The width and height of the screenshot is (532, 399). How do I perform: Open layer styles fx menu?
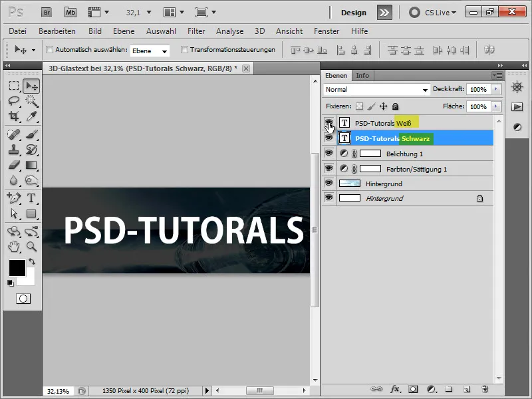(x=394, y=389)
